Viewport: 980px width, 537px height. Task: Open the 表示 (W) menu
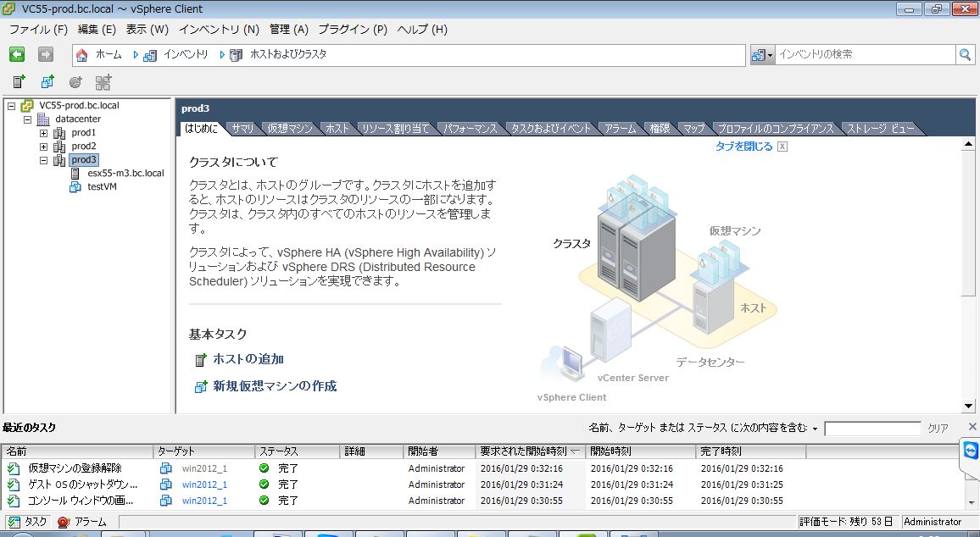(x=147, y=30)
